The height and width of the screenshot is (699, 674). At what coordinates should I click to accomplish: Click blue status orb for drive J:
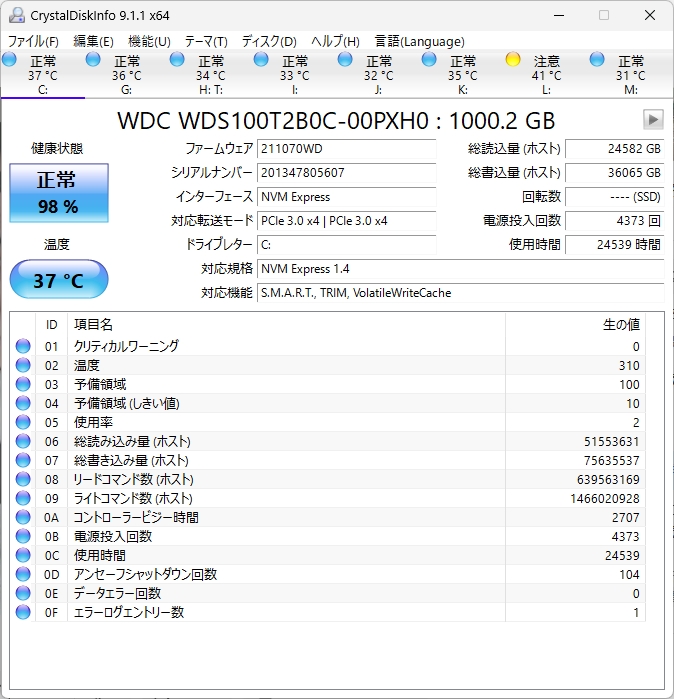point(345,59)
